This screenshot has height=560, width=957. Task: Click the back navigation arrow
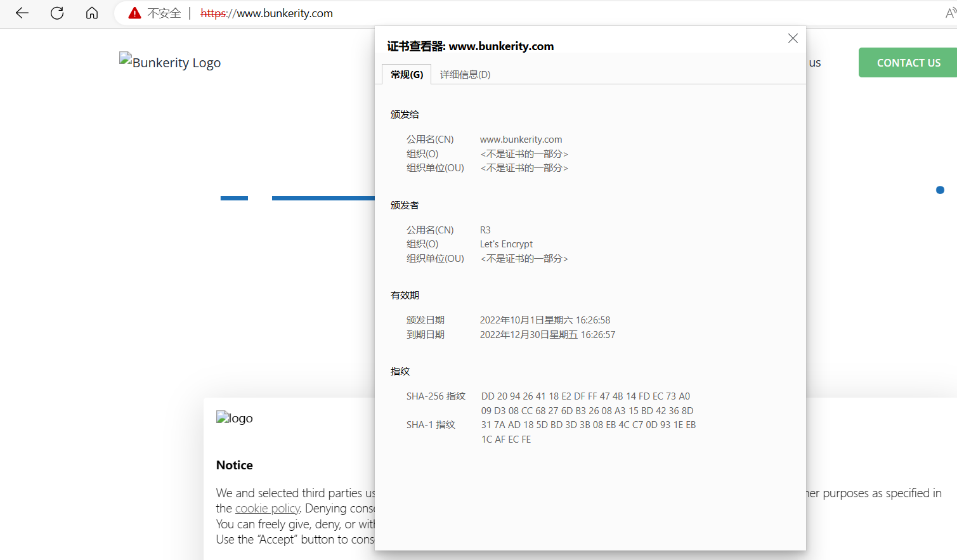click(22, 13)
